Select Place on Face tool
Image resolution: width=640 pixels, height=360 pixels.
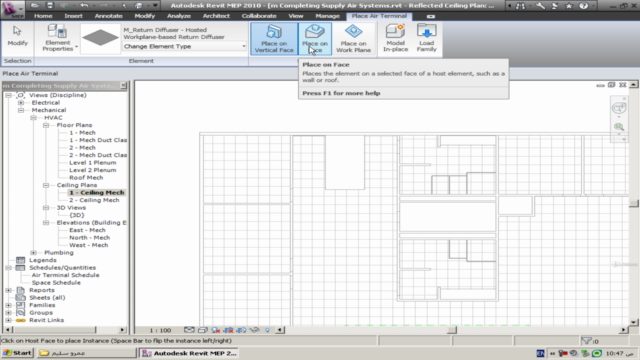coord(315,39)
